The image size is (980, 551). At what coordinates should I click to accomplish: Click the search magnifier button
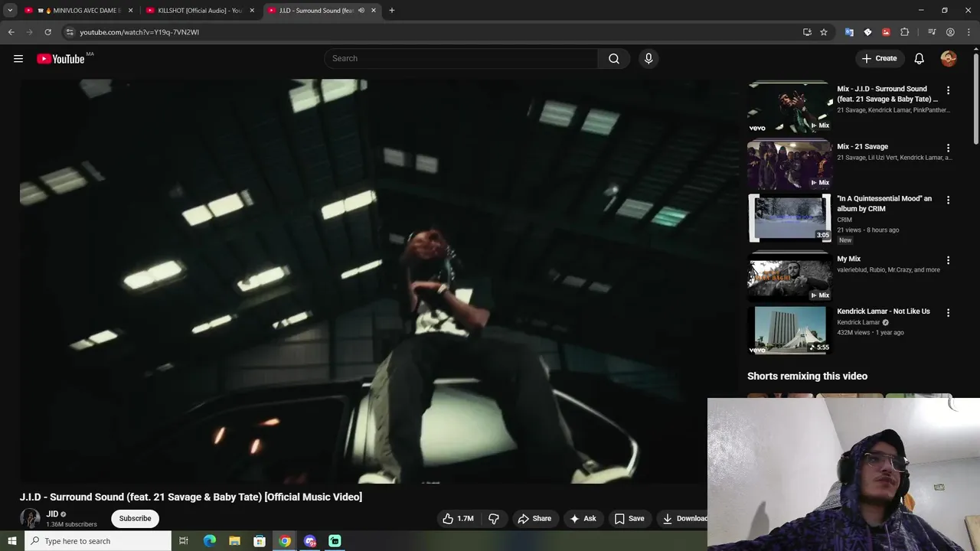coord(614,58)
